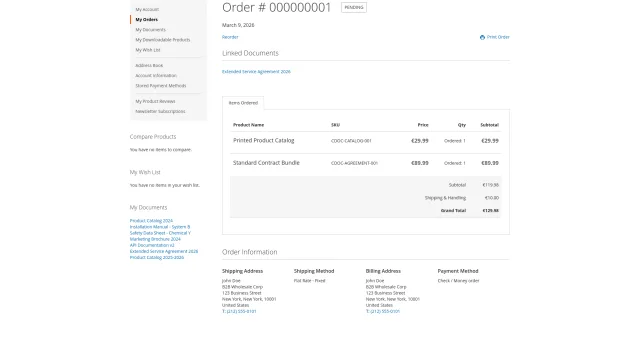Click the SKU column header
The width and height of the screenshot is (640, 360).
click(336, 125)
